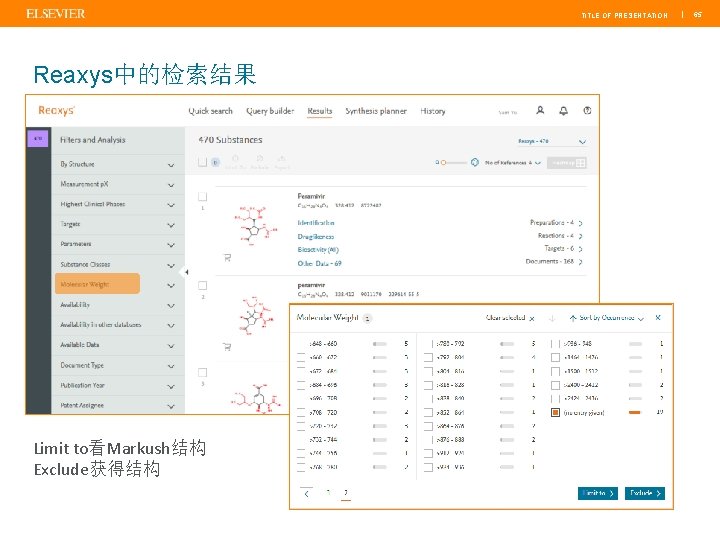Viewport: 720px width, 540px height.
Task: Click the Molecular Weight info badge icon
Action: click(x=367, y=318)
